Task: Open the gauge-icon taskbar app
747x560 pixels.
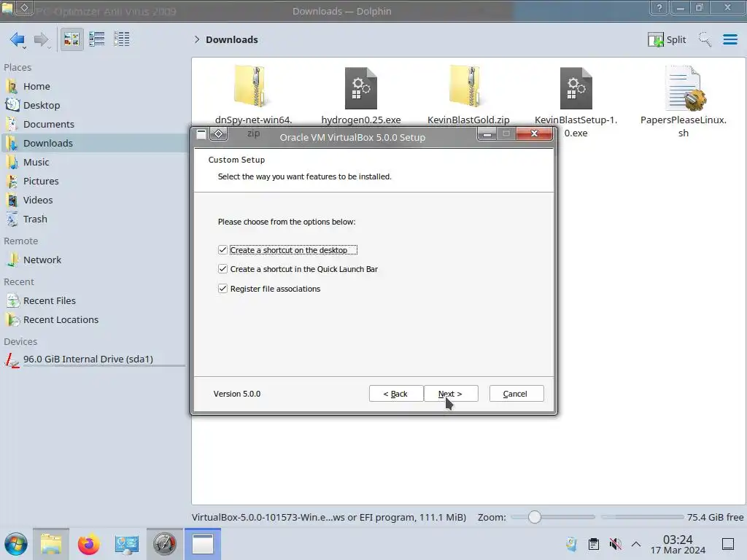Action: pos(164,544)
